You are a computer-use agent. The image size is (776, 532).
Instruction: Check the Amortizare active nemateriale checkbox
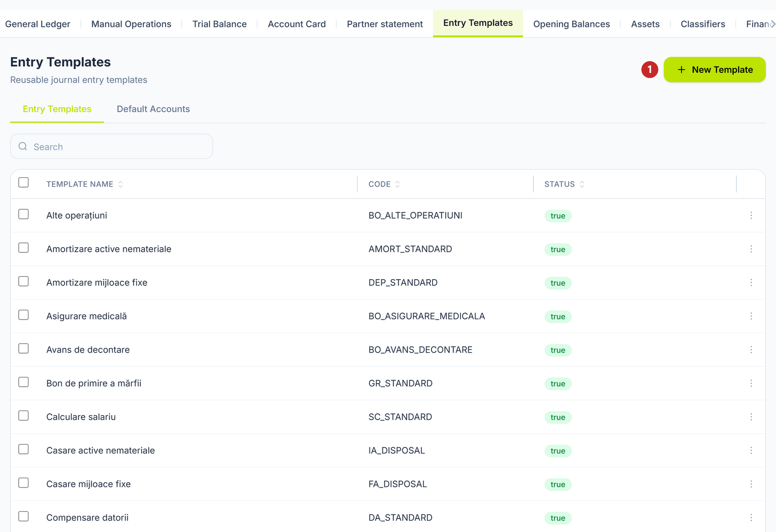pos(23,248)
